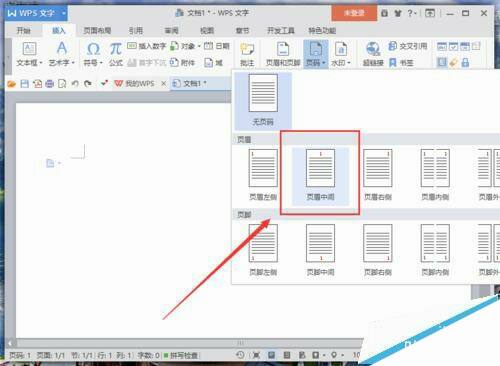Click the full-screen icon in status bar
This screenshot has height=366, width=500.
(256, 355)
